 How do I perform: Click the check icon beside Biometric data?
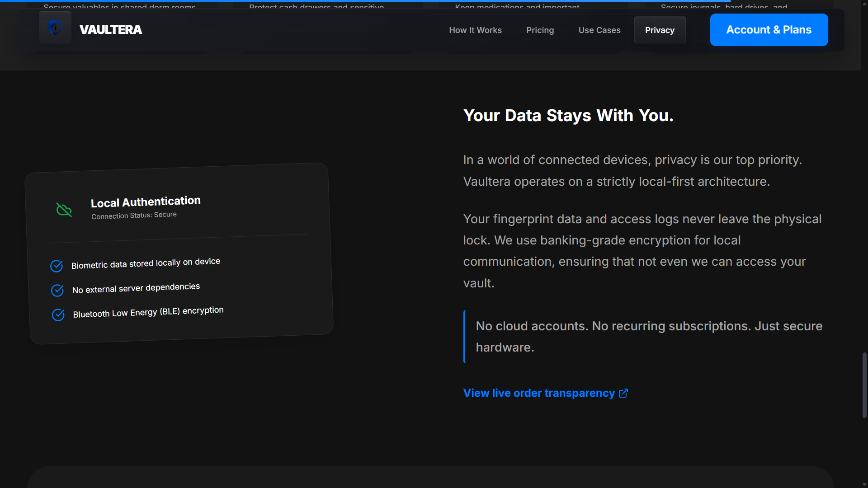click(x=57, y=266)
